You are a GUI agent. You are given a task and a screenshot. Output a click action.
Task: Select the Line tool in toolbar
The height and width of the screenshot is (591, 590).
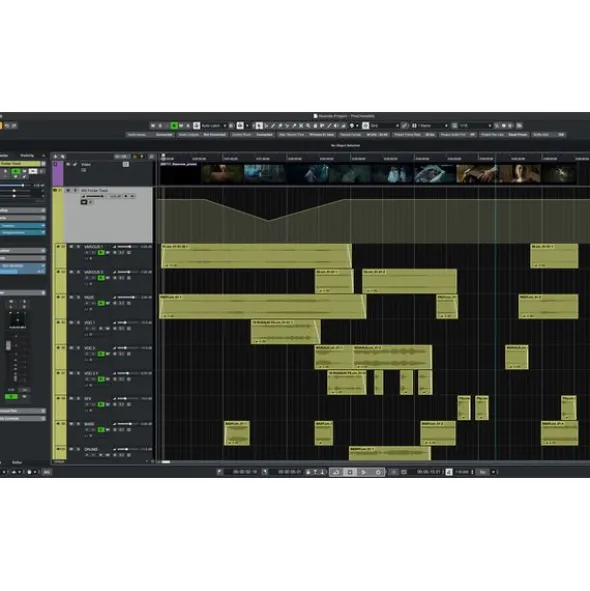click(329, 126)
